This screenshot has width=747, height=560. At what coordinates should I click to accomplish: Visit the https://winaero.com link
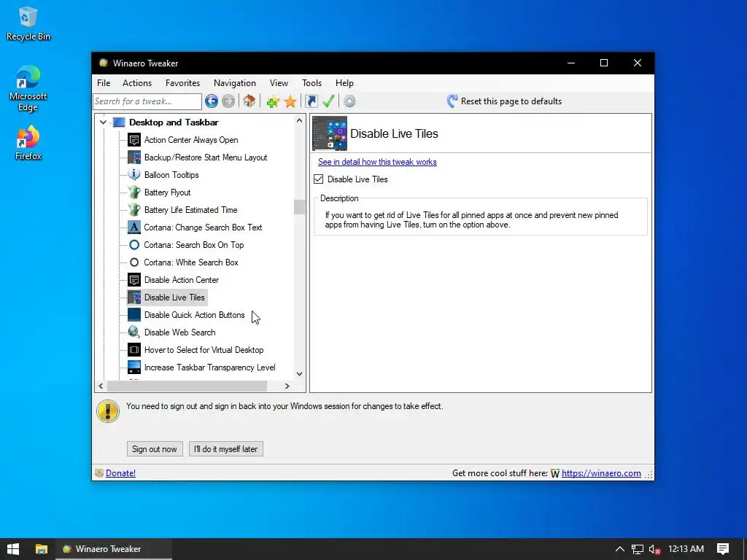pyautogui.click(x=601, y=472)
